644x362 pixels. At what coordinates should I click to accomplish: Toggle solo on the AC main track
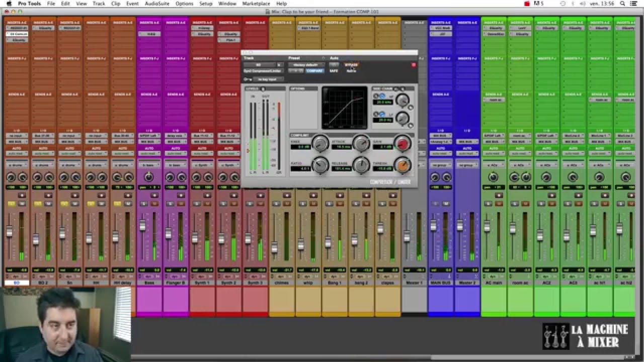(x=488, y=203)
